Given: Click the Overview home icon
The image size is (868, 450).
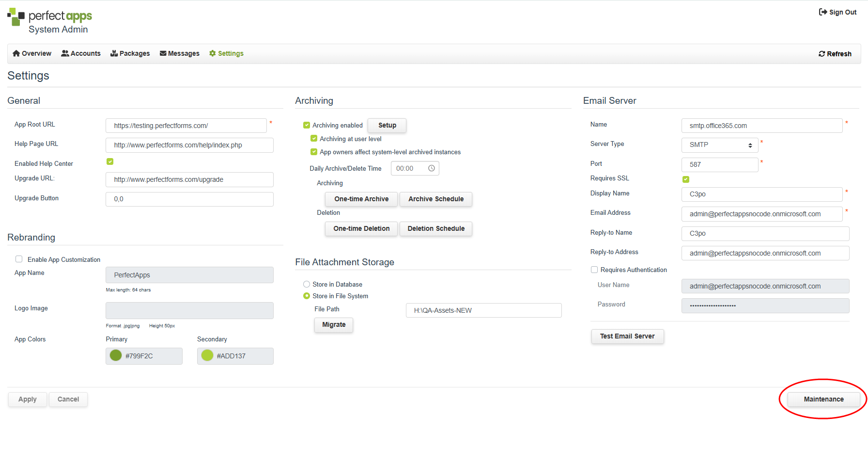Looking at the screenshot, I should (16, 53).
